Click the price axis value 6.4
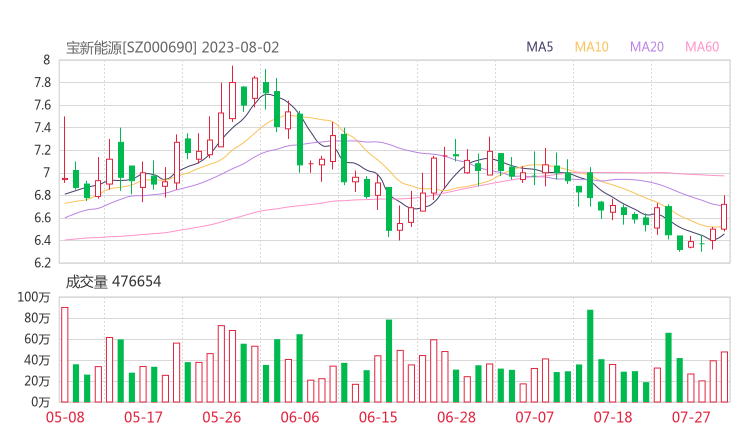The height and width of the screenshot is (440, 740). [42, 240]
